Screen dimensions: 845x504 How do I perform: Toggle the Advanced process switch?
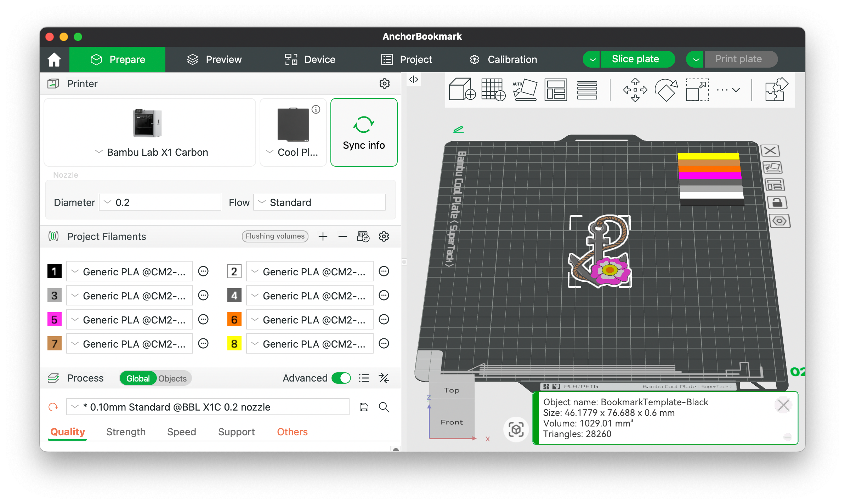[341, 378]
